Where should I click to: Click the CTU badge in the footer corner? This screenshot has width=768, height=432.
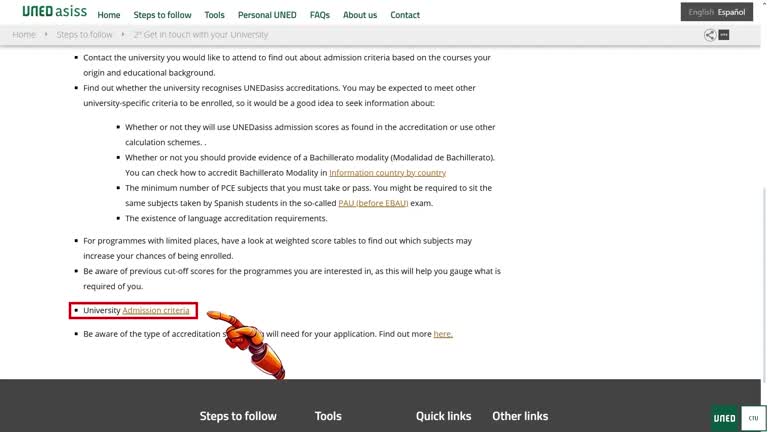click(x=753, y=418)
